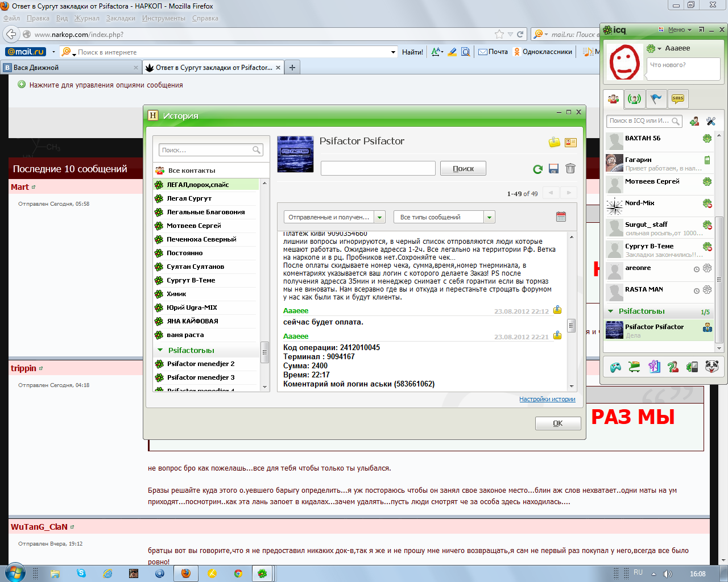This screenshot has height=582, width=728.
Task: Open Psifactor's profile card icon
Action: (570, 143)
